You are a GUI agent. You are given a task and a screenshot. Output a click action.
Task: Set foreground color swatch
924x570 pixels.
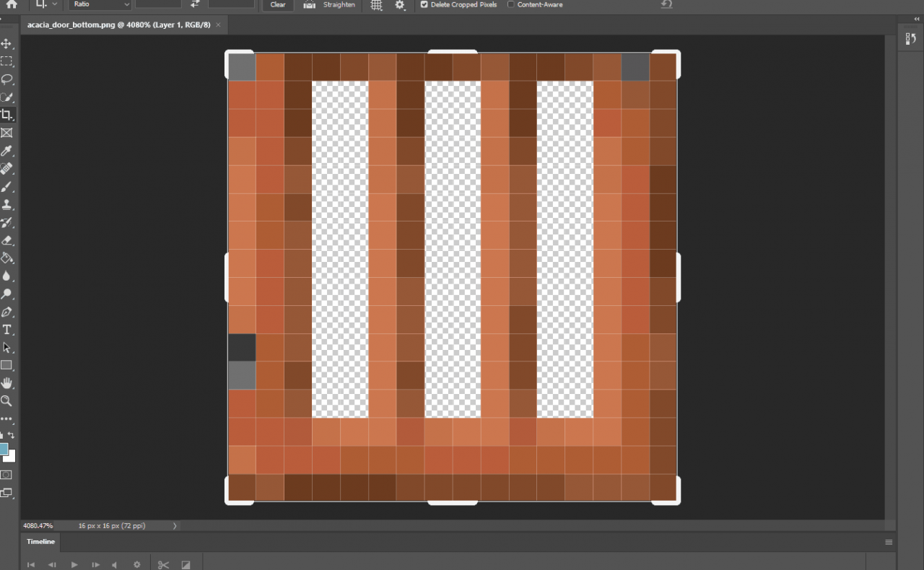pyautogui.click(x=4, y=450)
